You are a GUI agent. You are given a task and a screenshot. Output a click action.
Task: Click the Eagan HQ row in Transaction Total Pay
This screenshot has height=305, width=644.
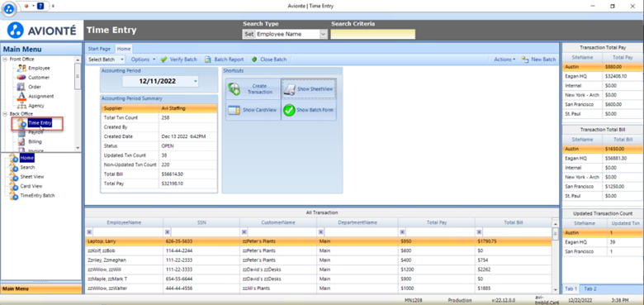tap(603, 76)
